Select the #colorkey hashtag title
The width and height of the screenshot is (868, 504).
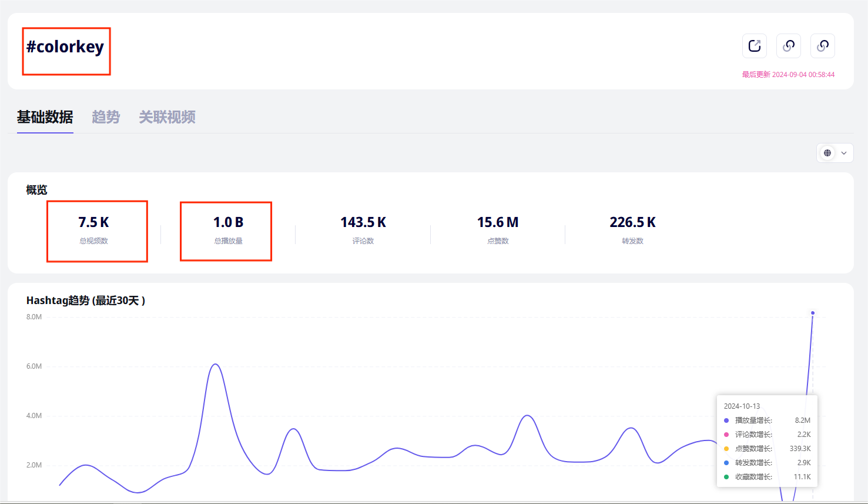point(65,46)
